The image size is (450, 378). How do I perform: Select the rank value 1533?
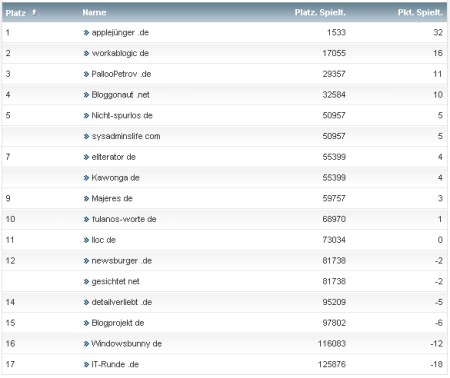point(336,33)
